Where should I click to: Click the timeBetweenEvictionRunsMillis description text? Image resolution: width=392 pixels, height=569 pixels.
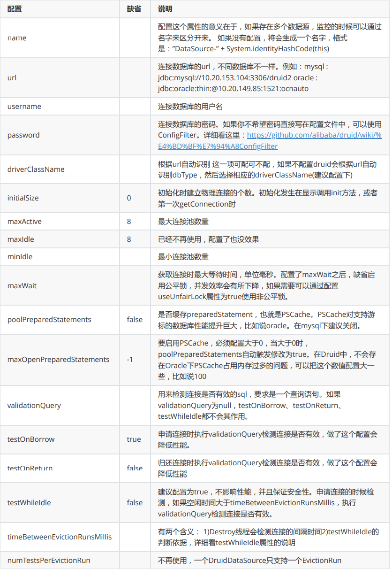pos(269,537)
